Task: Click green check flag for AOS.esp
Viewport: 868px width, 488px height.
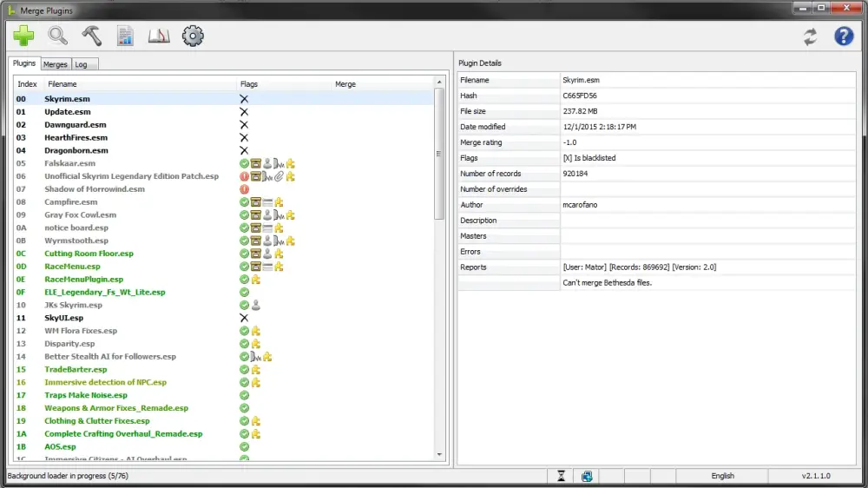Action: [244, 446]
